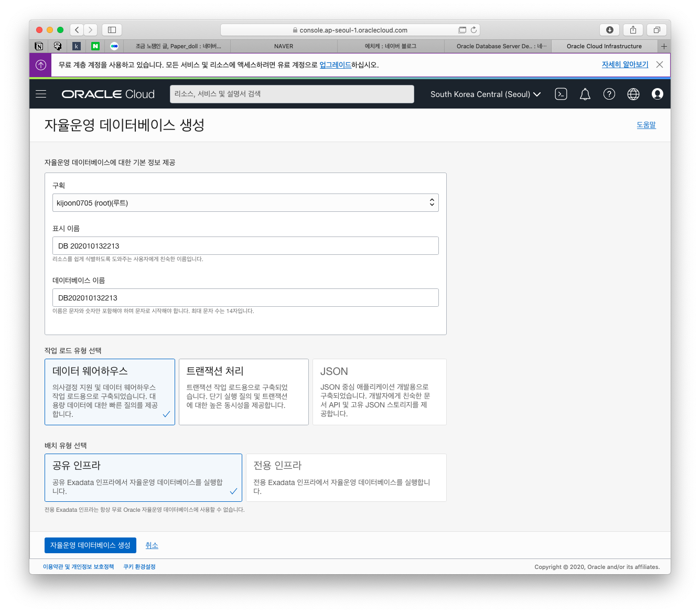Open the Safari share menu
This screenshot has height=613, width=700.
pos(633,30)
